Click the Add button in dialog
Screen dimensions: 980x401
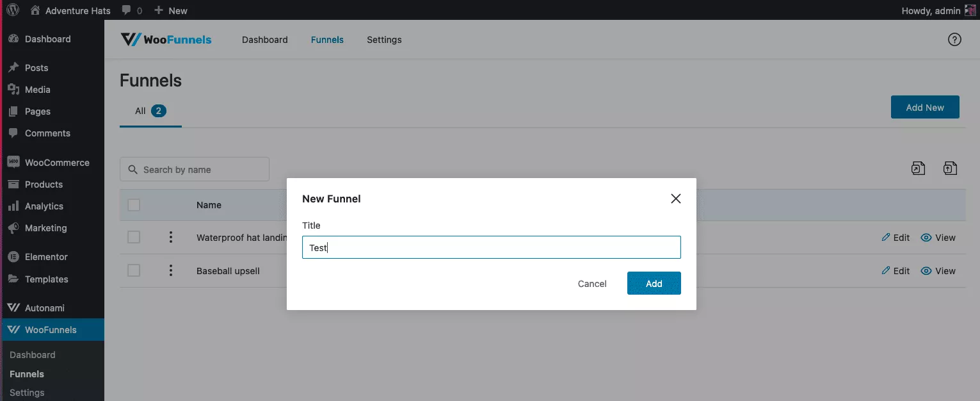click(x=654, y=283)
